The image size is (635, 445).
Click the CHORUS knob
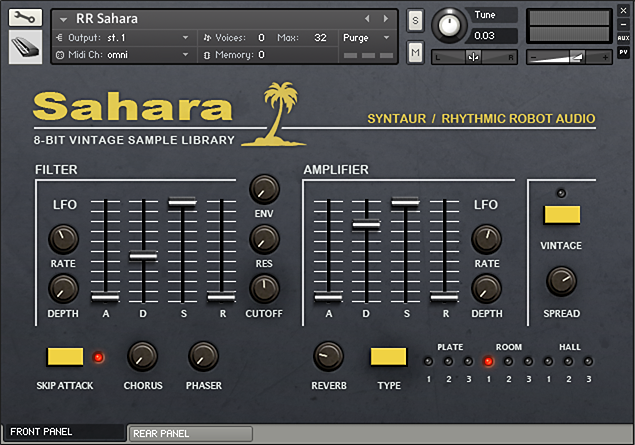coord(143,357)
